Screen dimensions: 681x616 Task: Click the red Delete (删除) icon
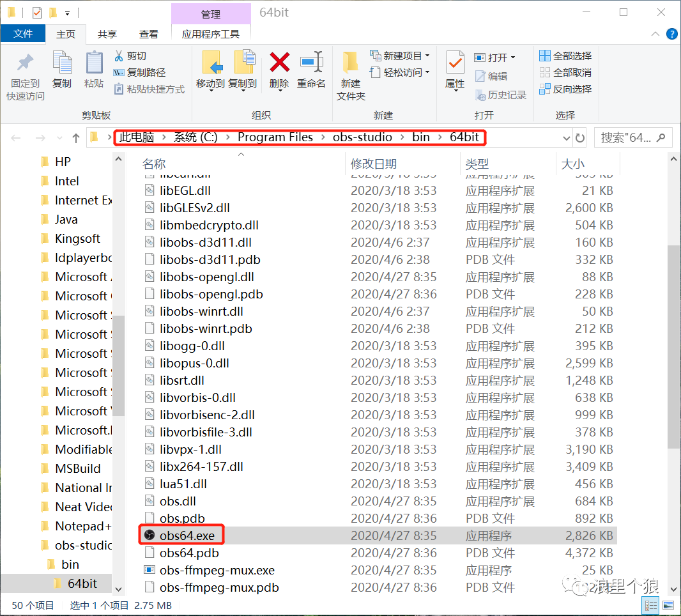pyautogui.click(x=279, y=63)
